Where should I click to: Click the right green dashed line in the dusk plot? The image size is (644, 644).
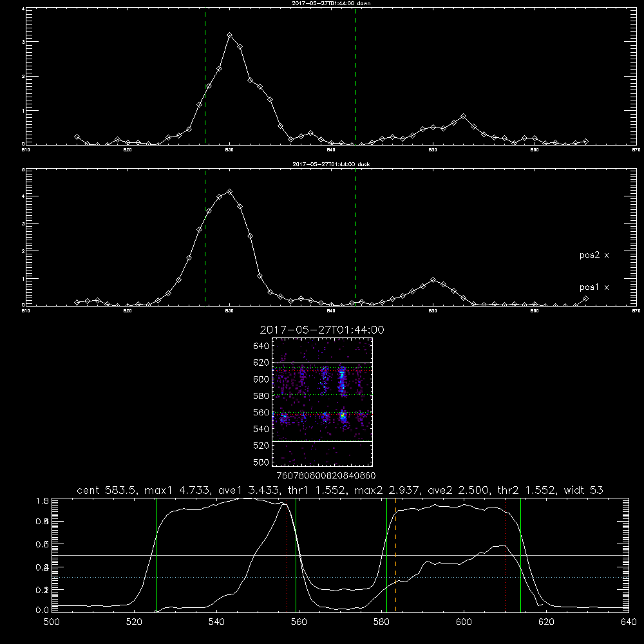pos(355,238)
